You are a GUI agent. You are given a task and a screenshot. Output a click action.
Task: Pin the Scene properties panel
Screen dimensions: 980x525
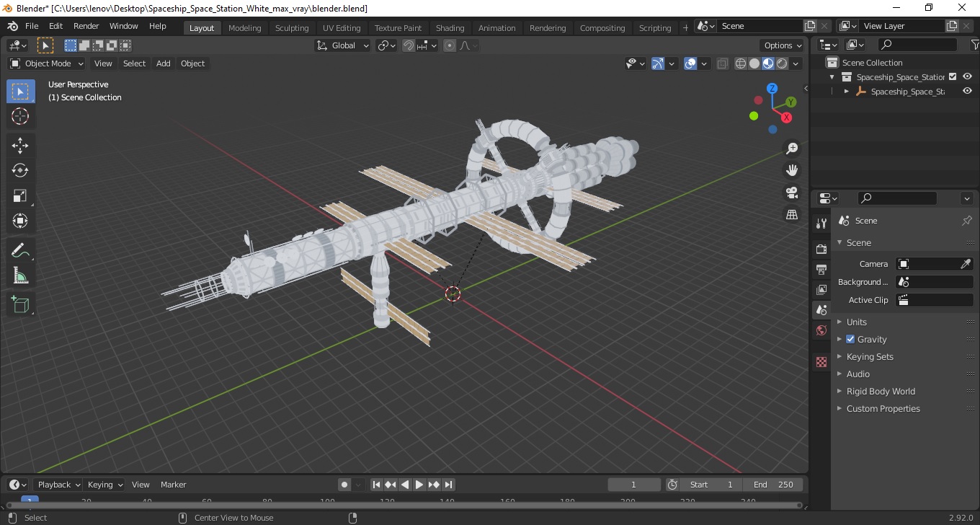pyautogui.click(x=967, y=221)
